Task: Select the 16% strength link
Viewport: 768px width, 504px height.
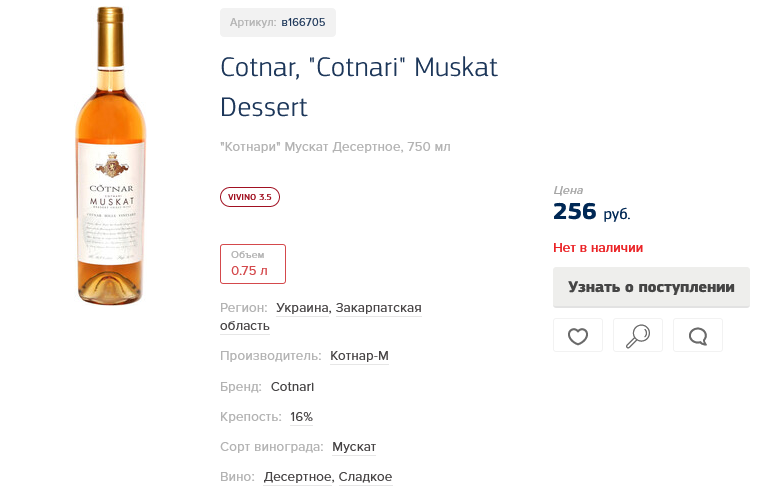Action: (301, 416)
